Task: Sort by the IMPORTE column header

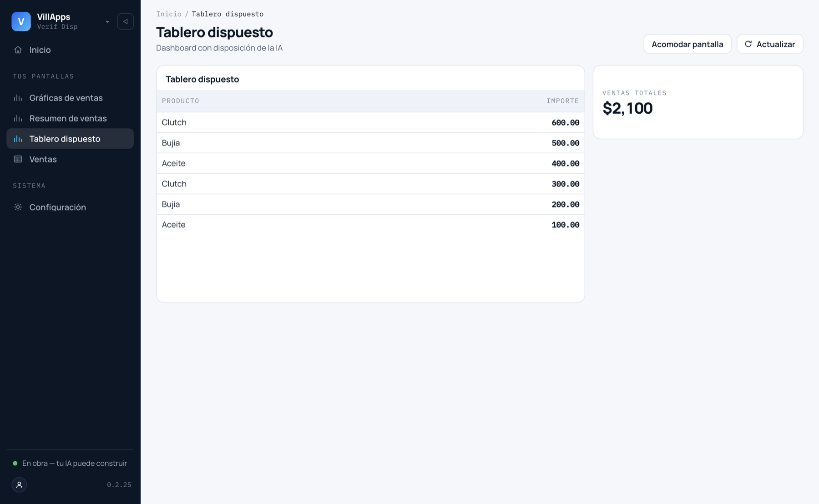Action: click(x=563, y=101)
